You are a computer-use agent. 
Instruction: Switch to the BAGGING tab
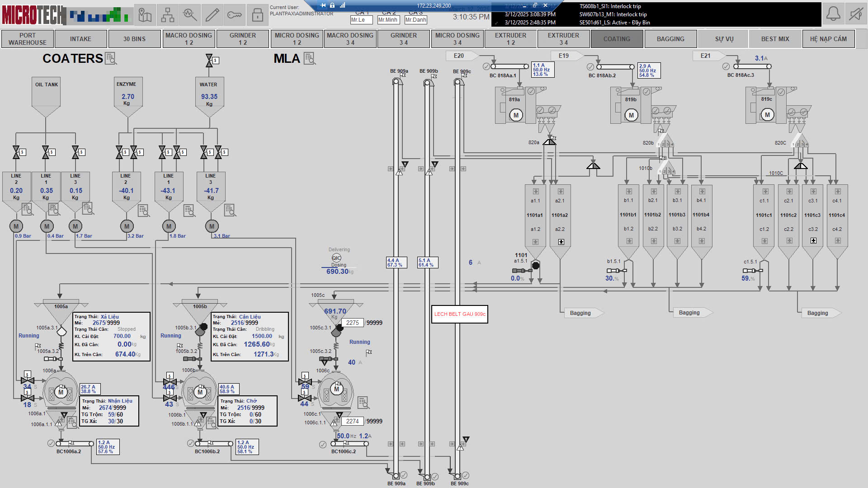click(x=670, y=39)
